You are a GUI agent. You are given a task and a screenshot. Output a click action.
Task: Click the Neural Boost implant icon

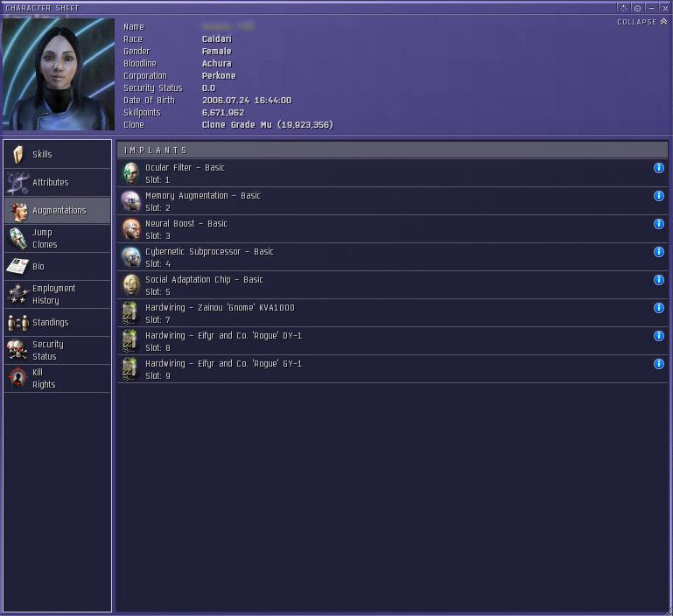tap(131, 229)
